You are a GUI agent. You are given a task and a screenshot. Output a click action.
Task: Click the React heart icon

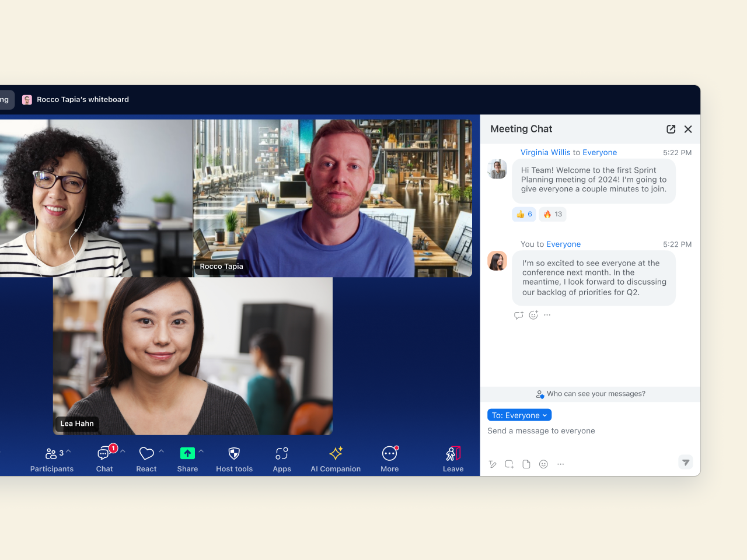146,453
